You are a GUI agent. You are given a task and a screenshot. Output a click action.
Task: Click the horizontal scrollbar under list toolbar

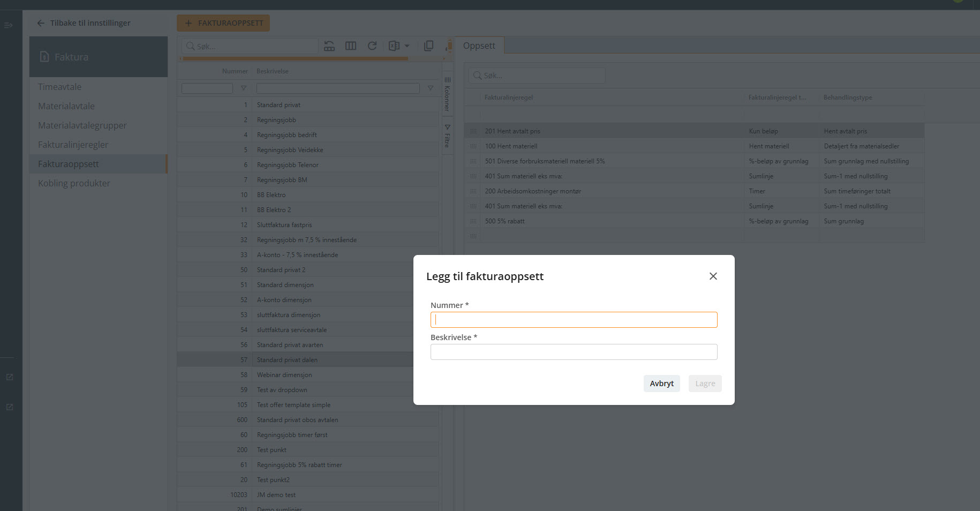tap(296, 59)
